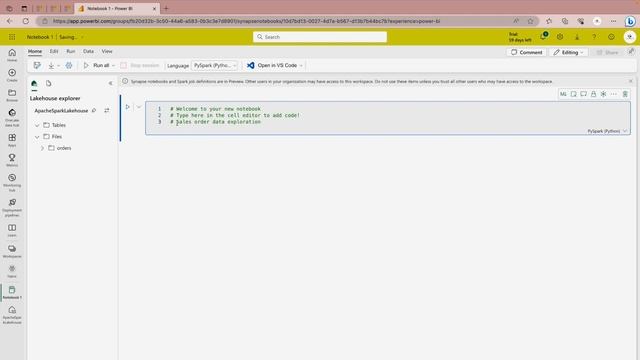Open the Feedback smiley icon
This screenshot has width=640, height=360.
[611, 37]
